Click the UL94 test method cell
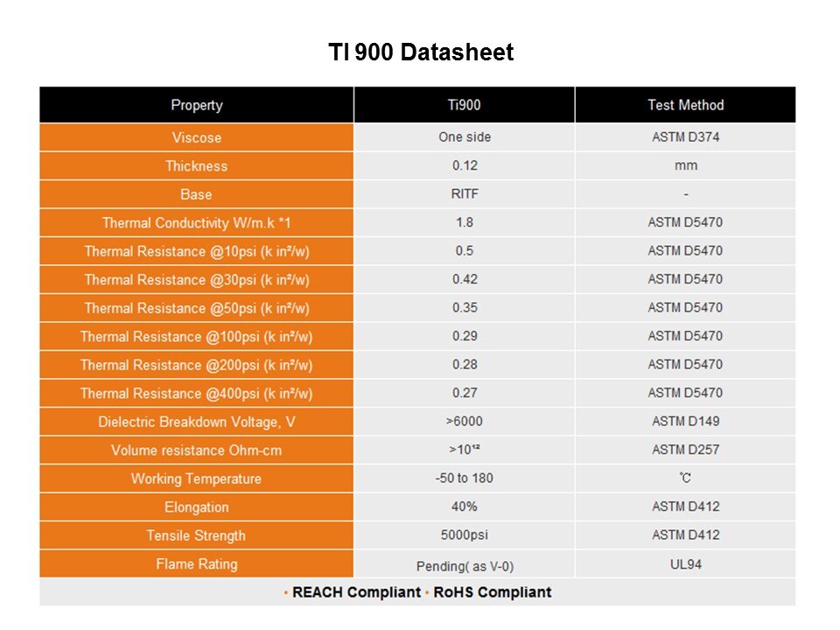The image size is (840, 630). coord(685,564)
